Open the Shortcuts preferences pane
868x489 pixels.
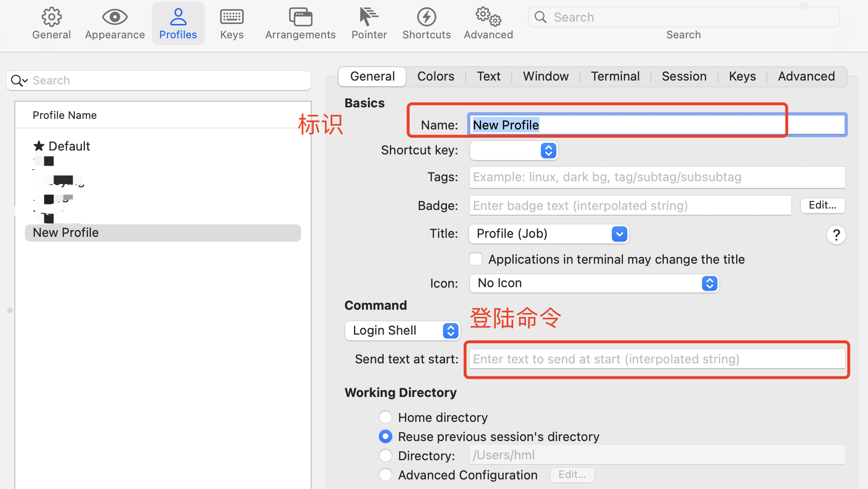click(426, 23)
